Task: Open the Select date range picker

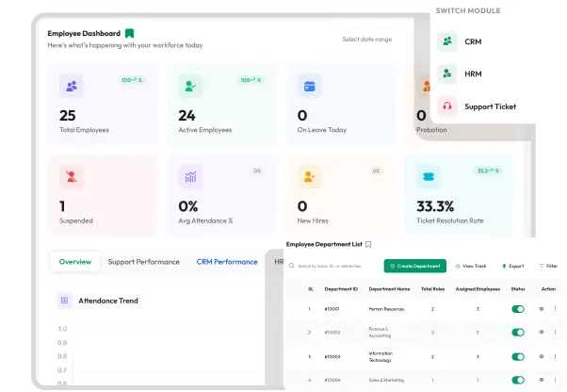Action: click(x=367, y=39)
